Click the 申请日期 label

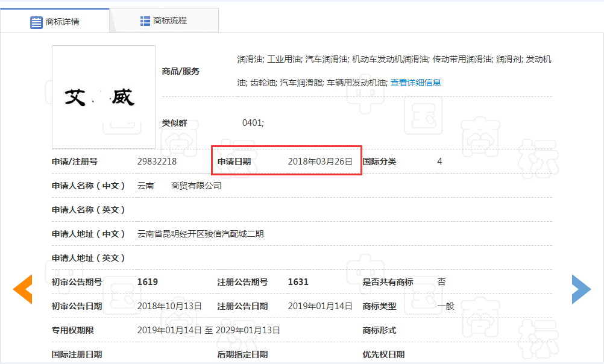click(x=234, y=162)
